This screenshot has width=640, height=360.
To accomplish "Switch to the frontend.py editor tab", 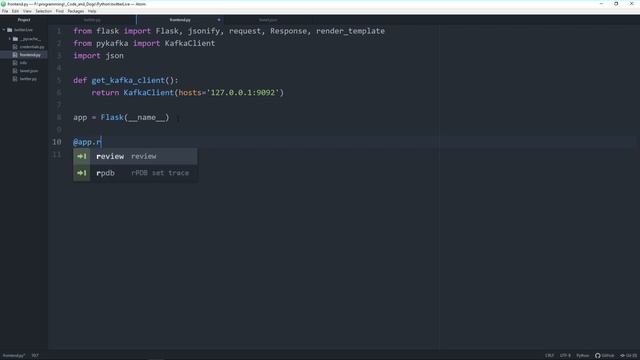I will click(180, 20).
